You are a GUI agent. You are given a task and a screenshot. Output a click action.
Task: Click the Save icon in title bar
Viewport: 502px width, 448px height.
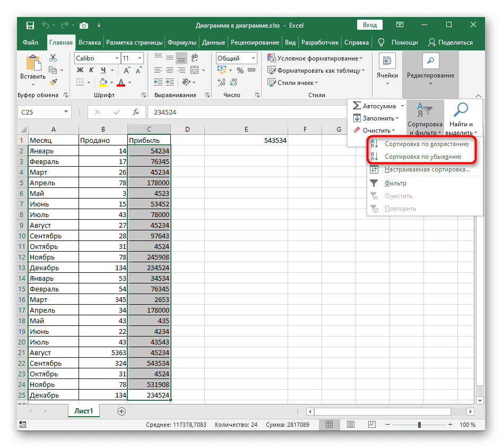pos(30,25)
